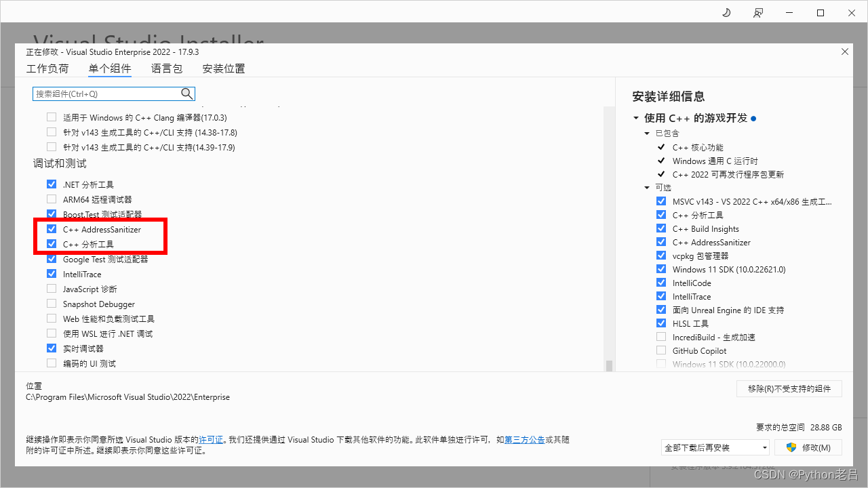Uncheck Boost.Test 测试适配器

(52, 214)
